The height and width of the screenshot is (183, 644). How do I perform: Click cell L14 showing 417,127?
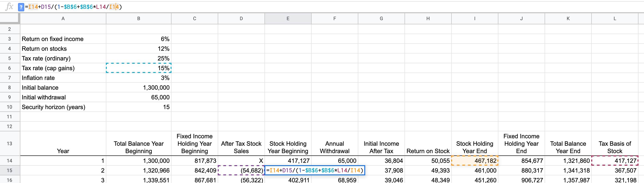[615, 161]
